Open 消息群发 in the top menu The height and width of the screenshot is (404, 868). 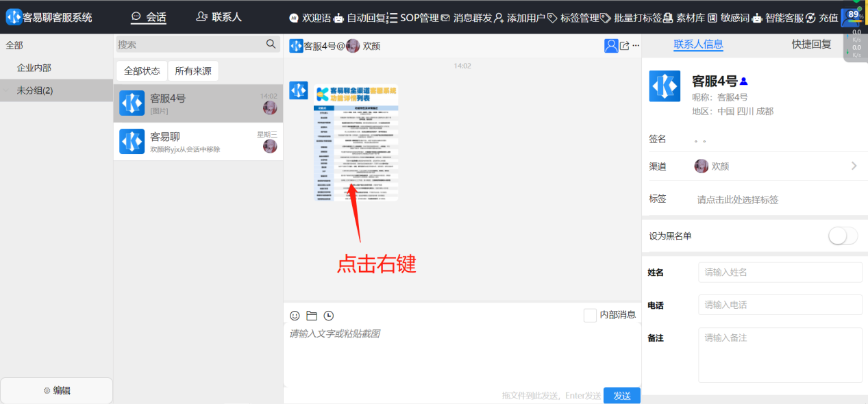(x=467, y=18)
